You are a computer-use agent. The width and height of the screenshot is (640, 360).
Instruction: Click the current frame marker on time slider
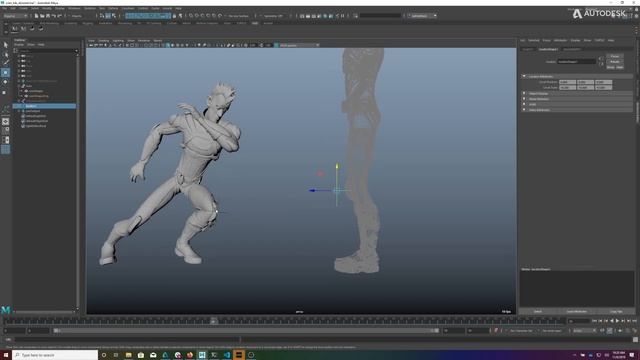pos(213,321)
